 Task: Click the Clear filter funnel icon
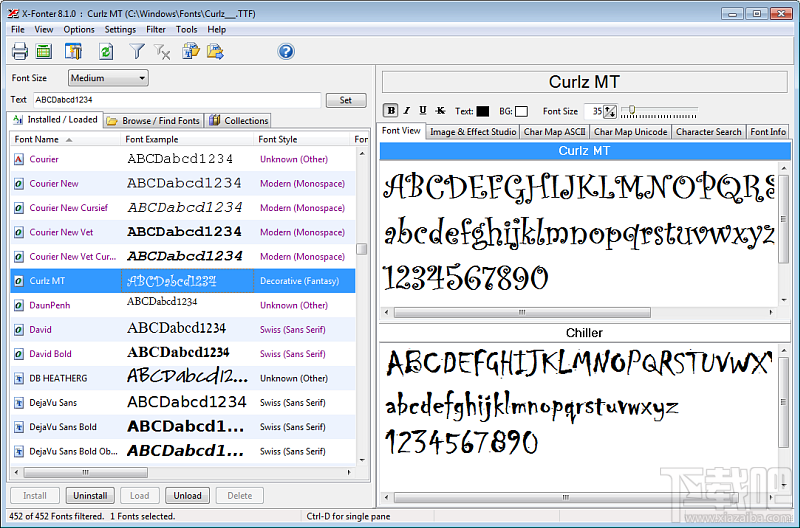[x=162, y=52]
